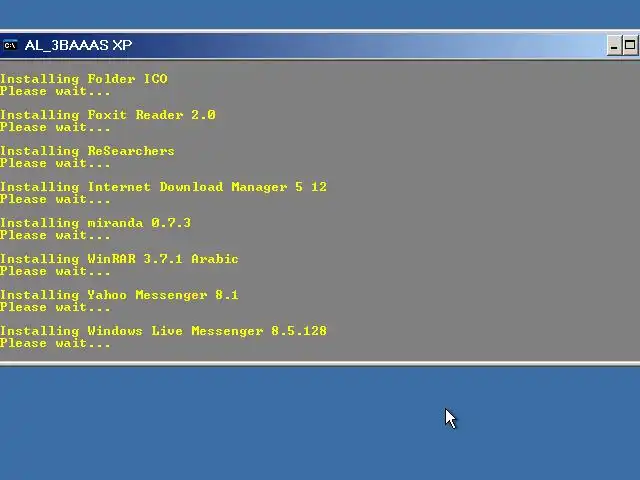Click Please wait under Windows Live Messenger
640x480 pixels.
pyautogui.click(x=55, y=343)
